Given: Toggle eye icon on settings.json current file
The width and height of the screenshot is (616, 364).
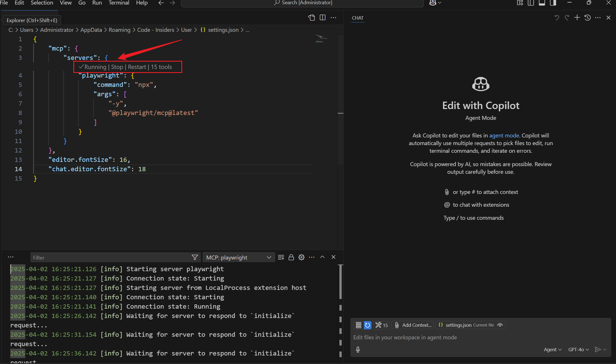Looking at the screenshot, I should tap(500, 325).
